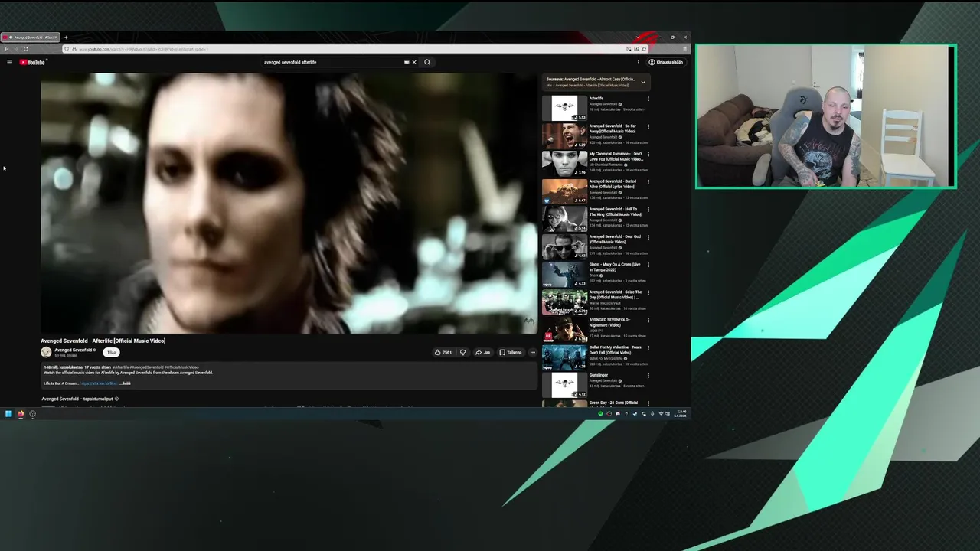
Task: Open options menu for Tears Don't Fall
Action: pos(648,348)
